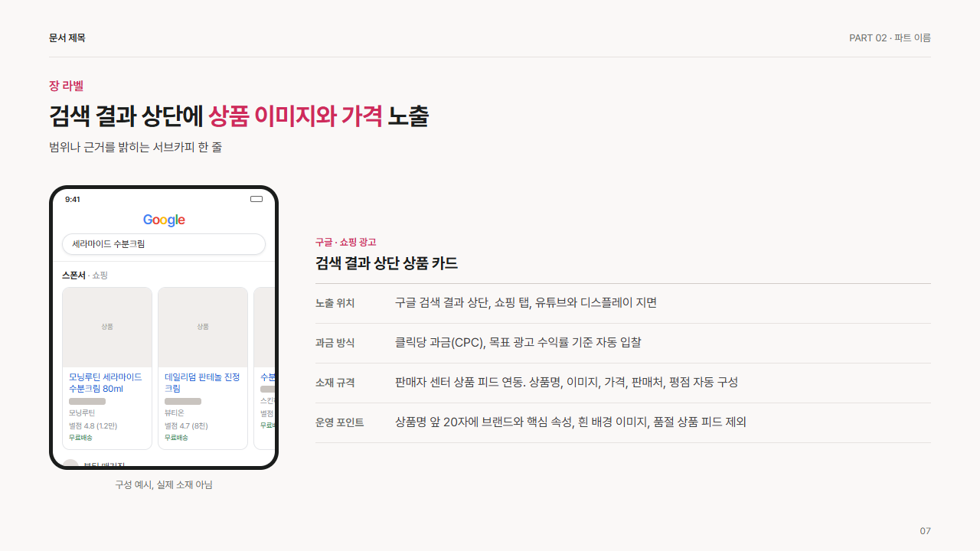Click the caption 구성 예시, 실제 소재 아님
Screen dimensions: 980x551
(164, 484)
